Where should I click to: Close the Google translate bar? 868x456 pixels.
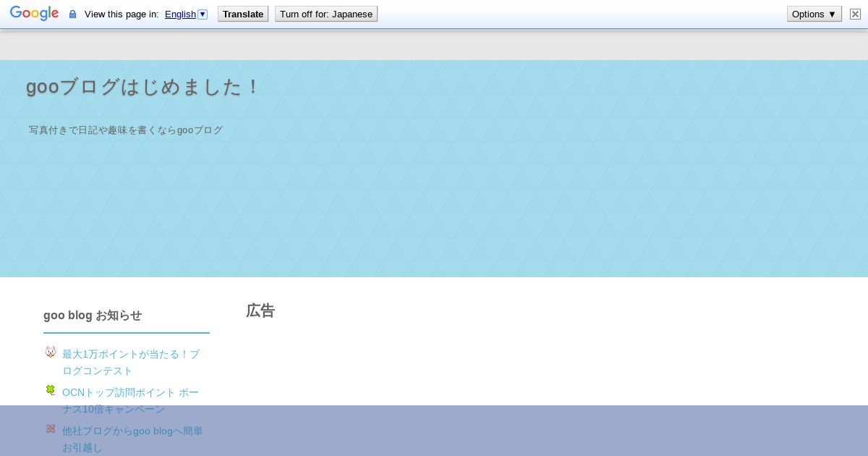coord(855,14)
